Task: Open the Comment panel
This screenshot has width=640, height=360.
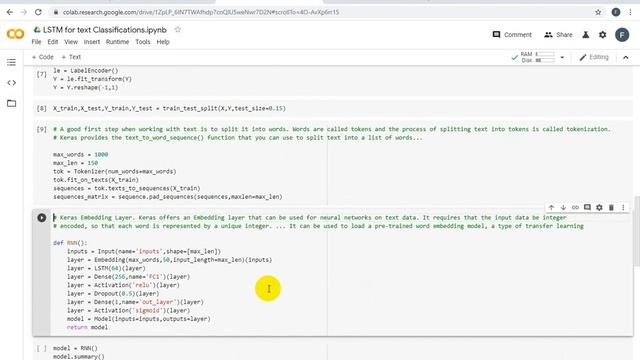Action: [512, 35]
